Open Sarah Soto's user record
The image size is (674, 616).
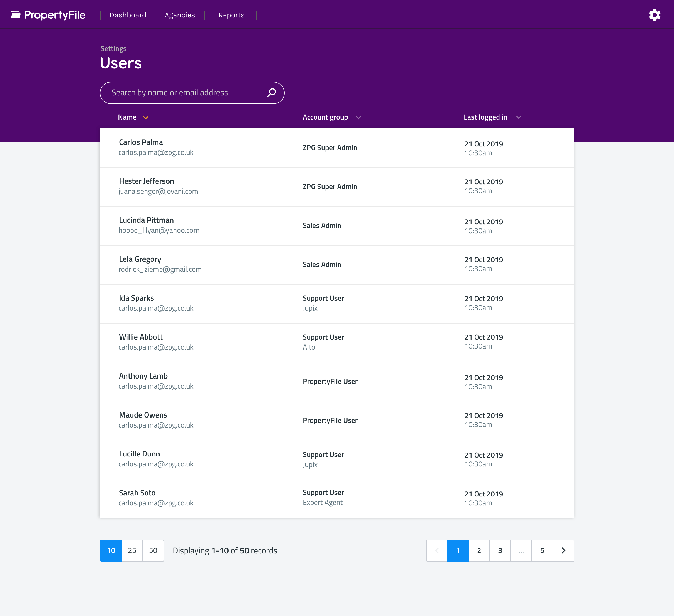[137, 493]
